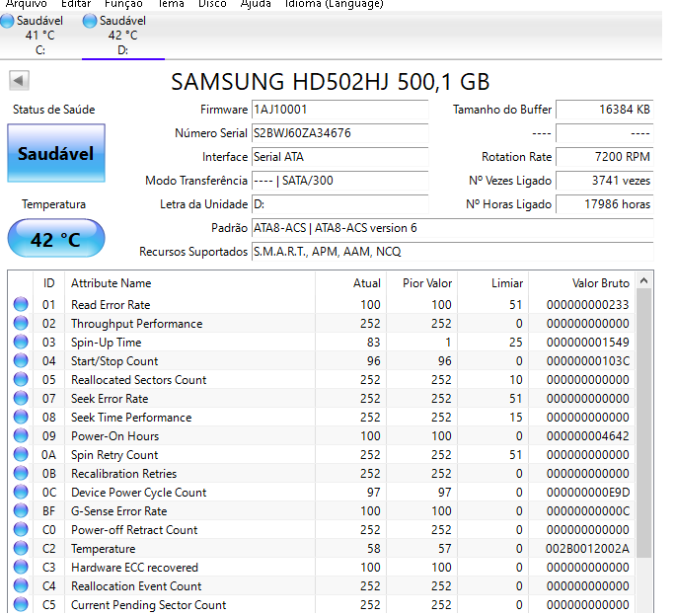Click the status orb for Seek Error Rate

pos(21,398)
